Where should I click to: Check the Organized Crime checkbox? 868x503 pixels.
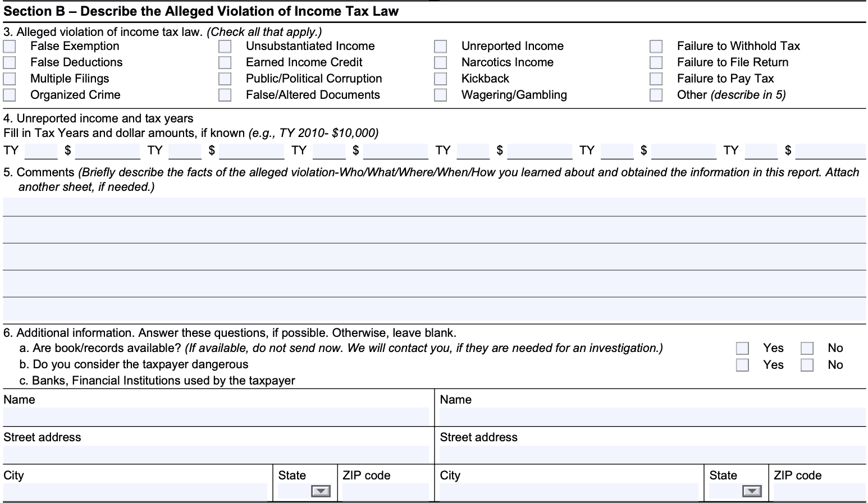pyautogui.click(x=9, y=95)
